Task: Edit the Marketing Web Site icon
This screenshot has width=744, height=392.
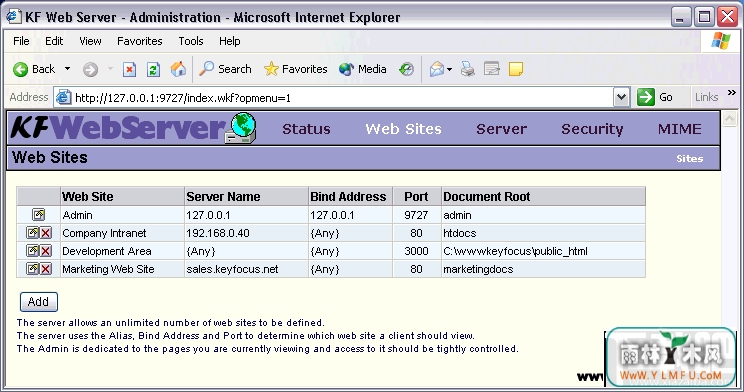Action: pos(32,269)
